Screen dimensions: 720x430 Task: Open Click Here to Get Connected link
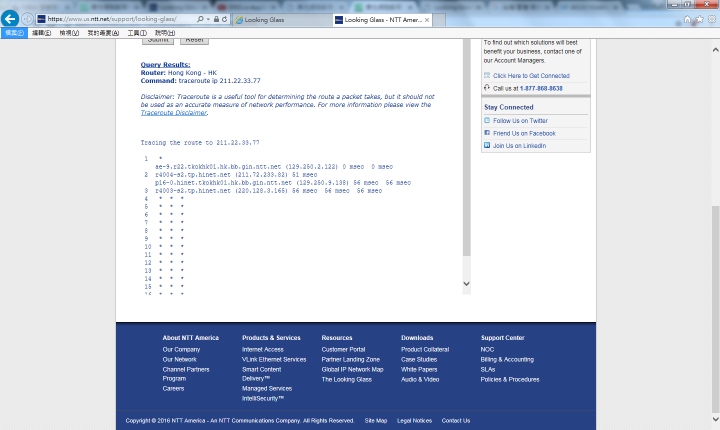coord(531,76)
